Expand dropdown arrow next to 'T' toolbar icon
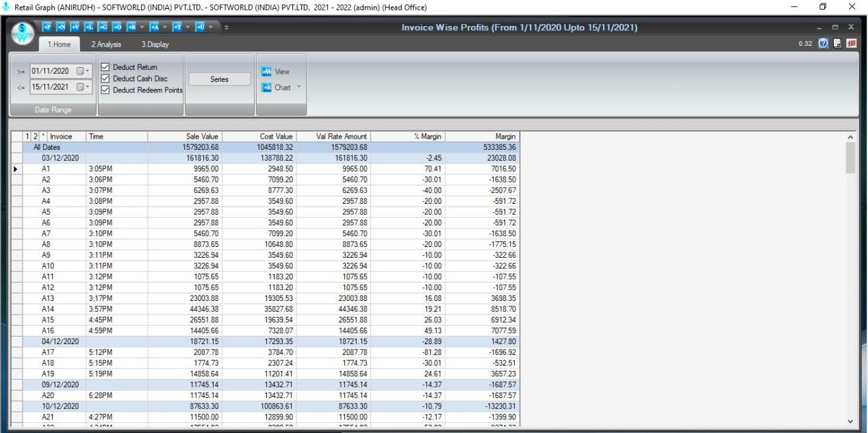The width and height of the screenshot is (868, 433). [188, 27]
